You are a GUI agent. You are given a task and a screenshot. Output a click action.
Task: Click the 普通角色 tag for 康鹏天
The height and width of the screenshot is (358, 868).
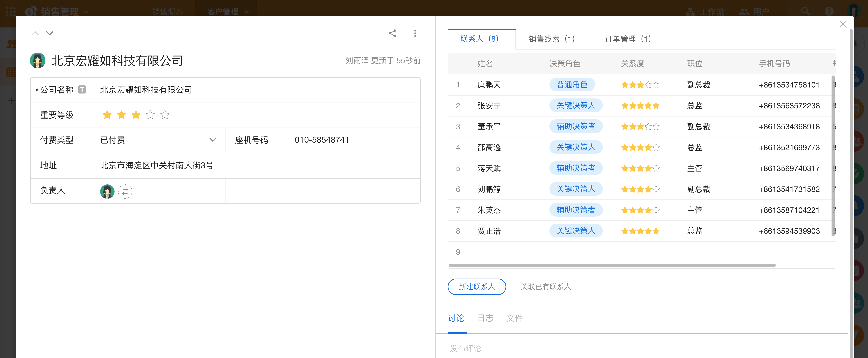coord(572,85)
